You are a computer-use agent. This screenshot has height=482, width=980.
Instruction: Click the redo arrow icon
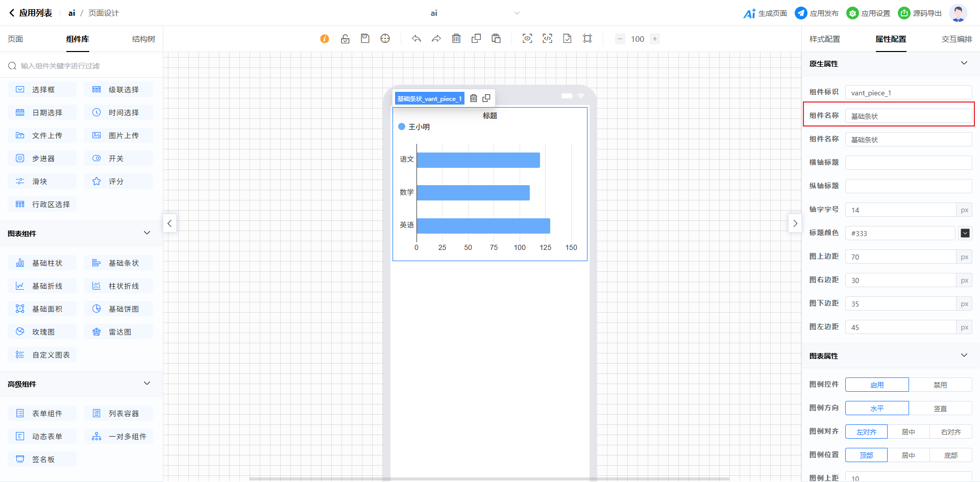tap(436, 39)
